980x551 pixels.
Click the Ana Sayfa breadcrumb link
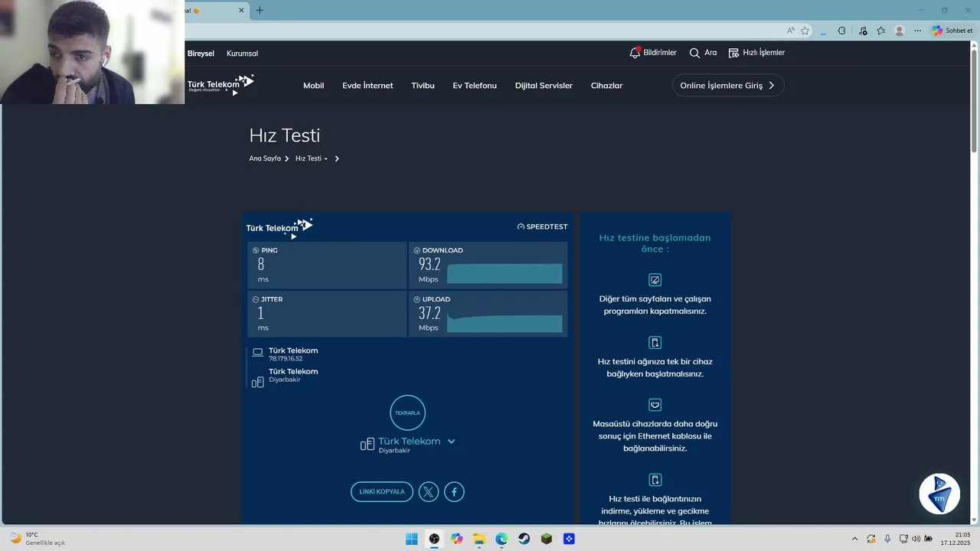265,158
